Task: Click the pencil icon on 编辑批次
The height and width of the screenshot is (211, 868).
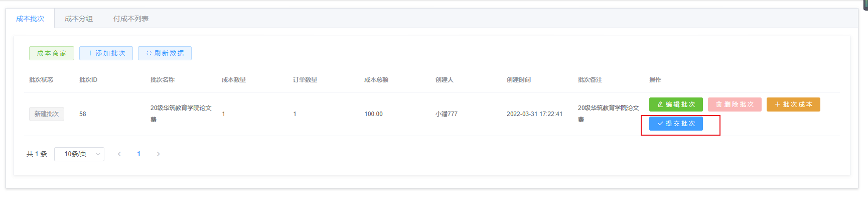Action: (x=660, y=104)
